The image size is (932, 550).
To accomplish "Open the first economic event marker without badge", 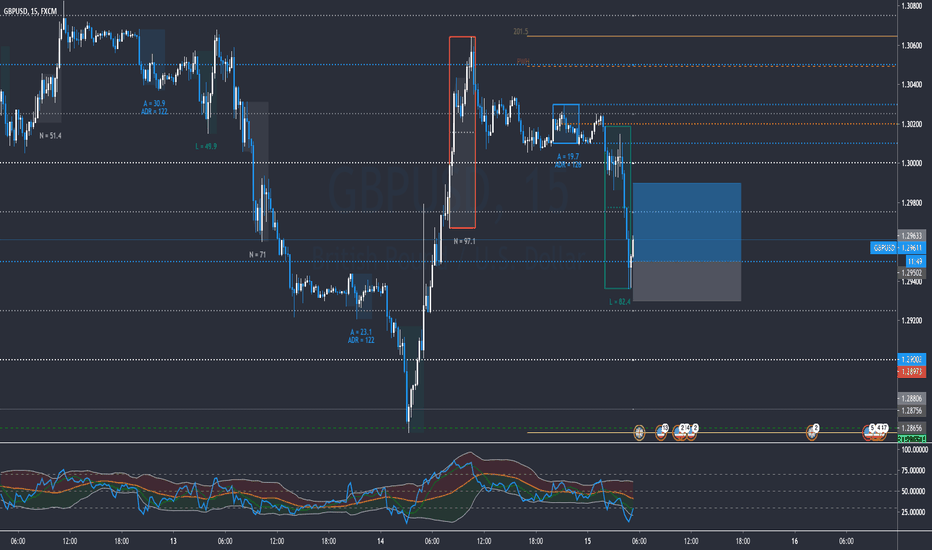I will tap(639, 433).
